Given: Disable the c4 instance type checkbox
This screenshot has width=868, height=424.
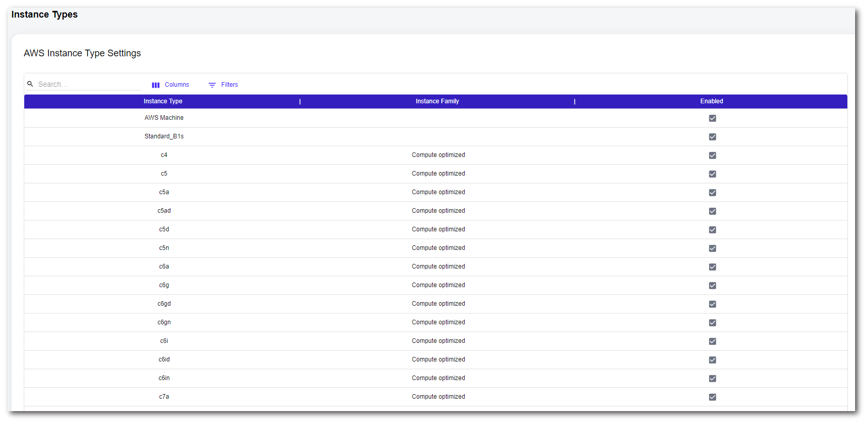Looking at the screenshot, I should point(713,155).
